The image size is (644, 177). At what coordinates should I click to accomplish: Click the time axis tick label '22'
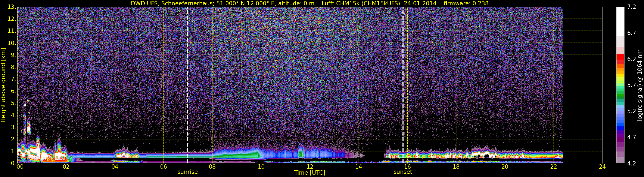coord(554,167)
